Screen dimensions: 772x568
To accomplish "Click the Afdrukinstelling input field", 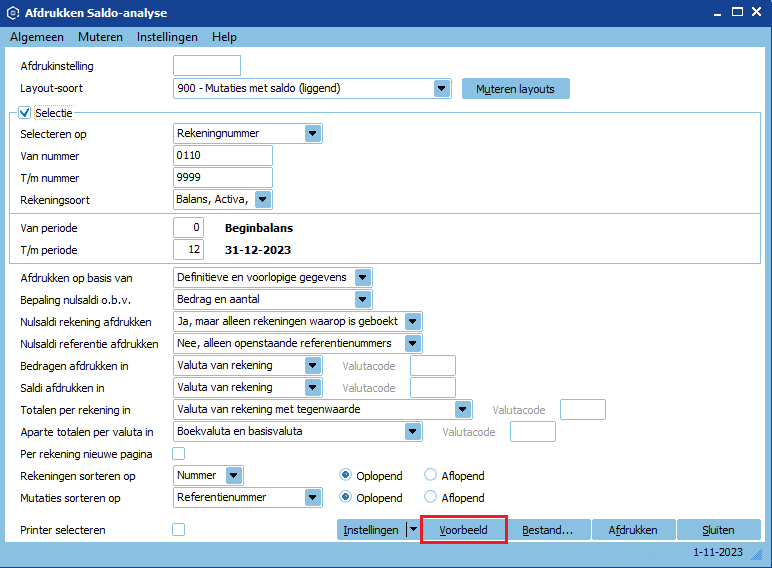I will tap(207, 66).
